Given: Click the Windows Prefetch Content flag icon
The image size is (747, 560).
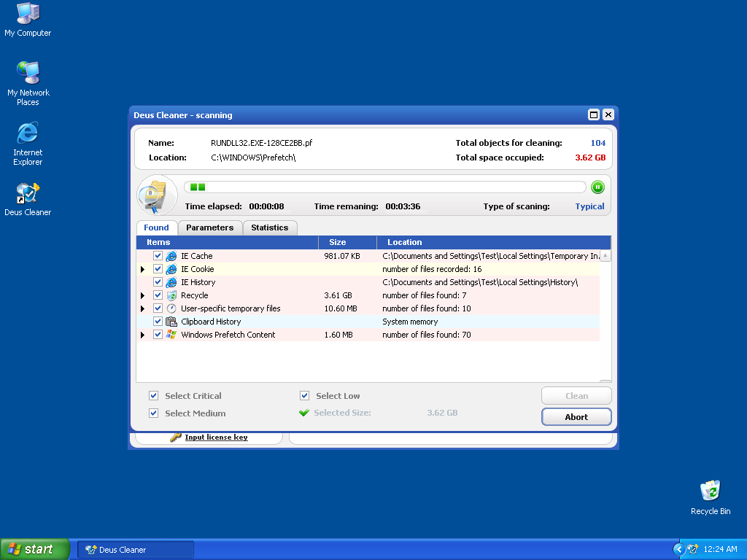Looking at the screenshot, I should tap(171, 335).
